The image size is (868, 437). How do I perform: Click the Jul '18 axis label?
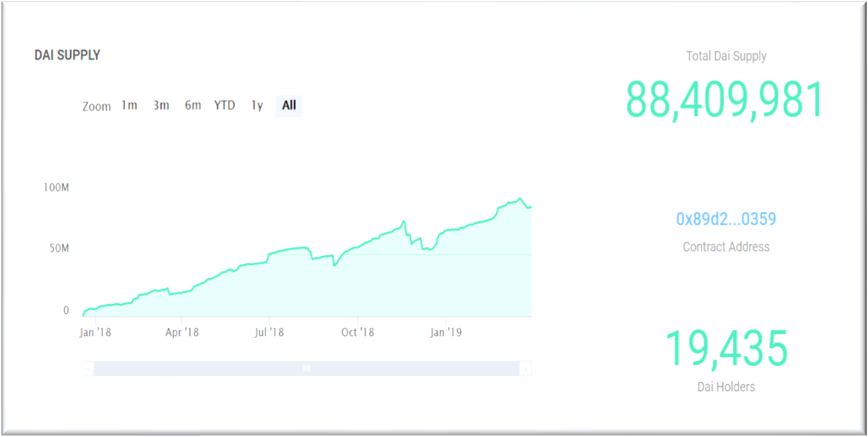[x=269, y=332]
